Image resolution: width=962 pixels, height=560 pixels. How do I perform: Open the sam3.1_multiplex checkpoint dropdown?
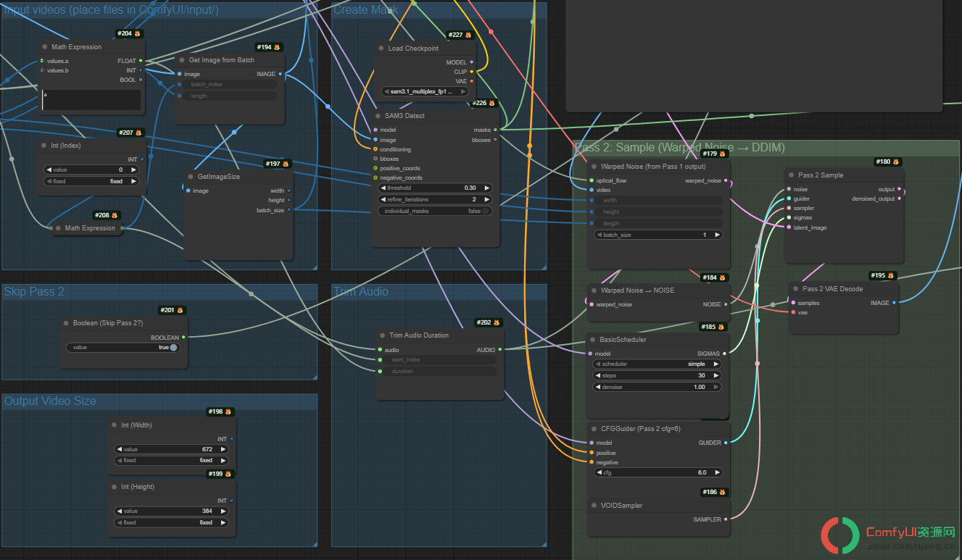[x=426, y=92]
